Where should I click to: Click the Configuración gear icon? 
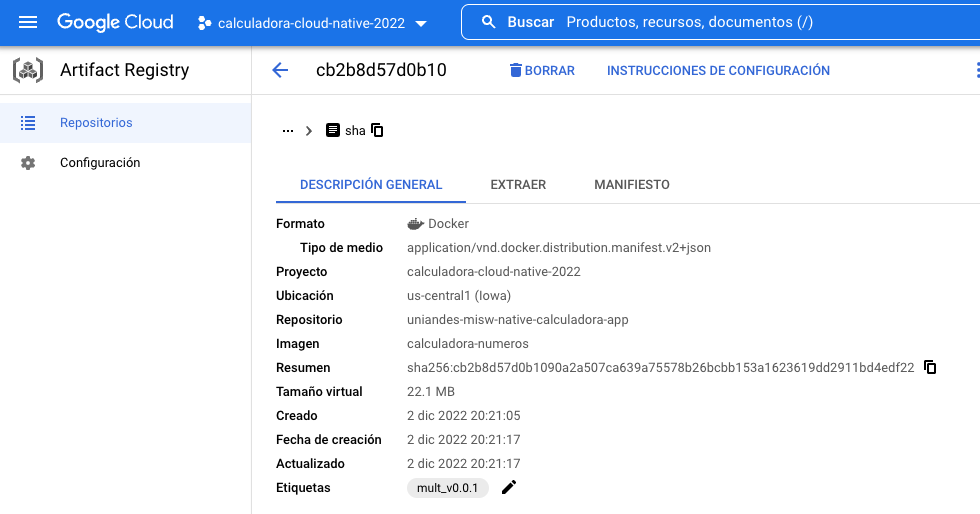click(x=28, y=163)
